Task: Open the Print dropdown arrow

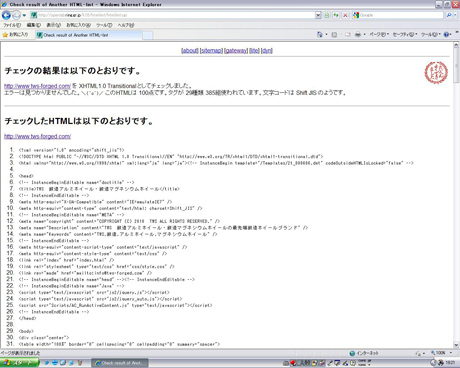Action: click(x=364, y=34)
